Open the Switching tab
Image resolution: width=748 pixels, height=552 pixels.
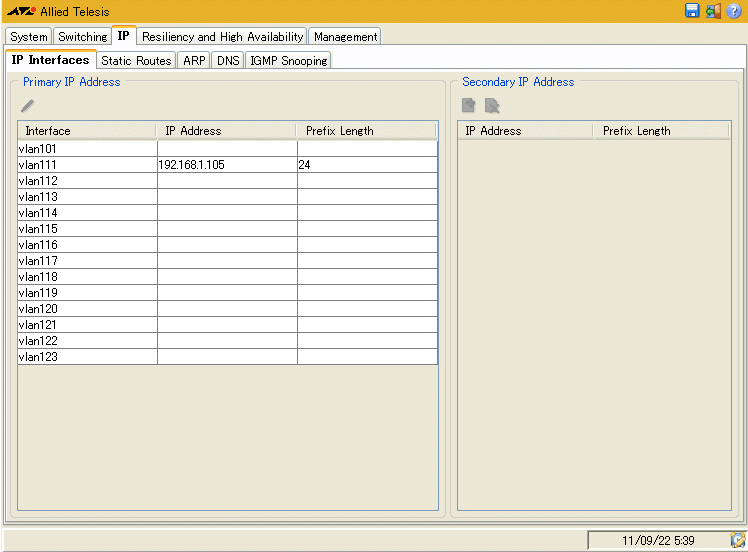(83, 37)
